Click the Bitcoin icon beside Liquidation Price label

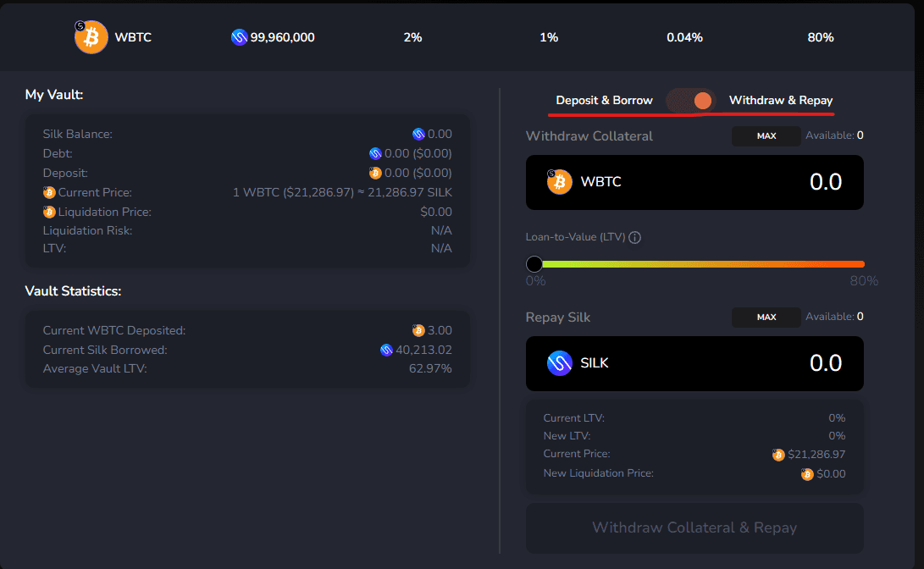(x=49, y=212)
